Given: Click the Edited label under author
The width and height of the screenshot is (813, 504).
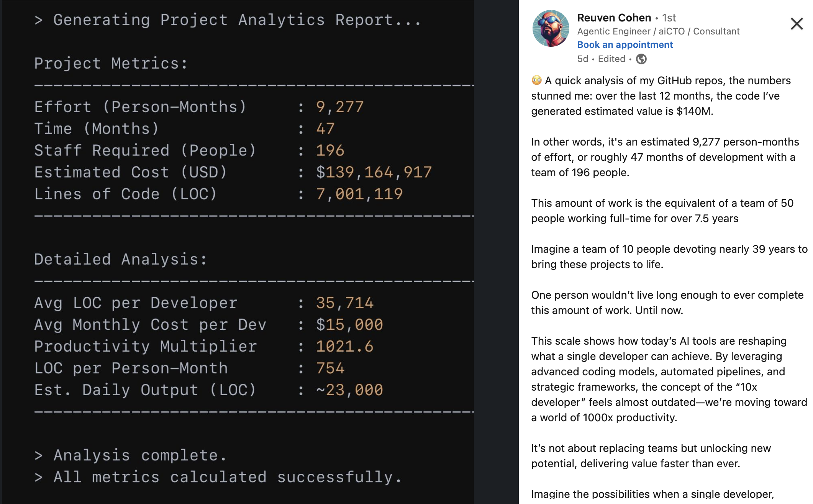Looking at the screenshot, I should coord(611,59).
